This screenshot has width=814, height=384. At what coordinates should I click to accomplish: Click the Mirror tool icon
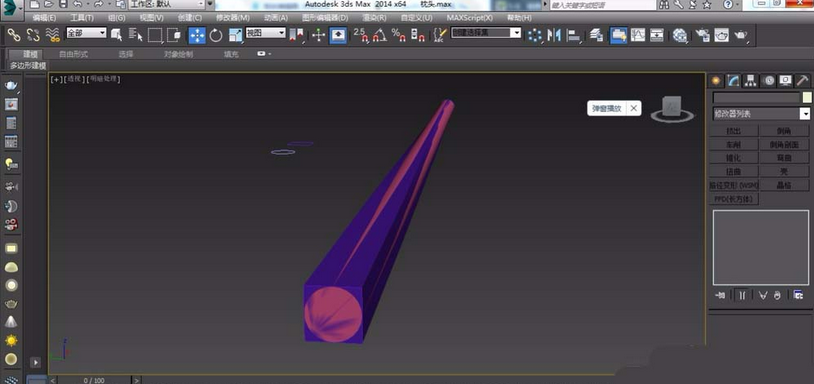pos(554,35)
